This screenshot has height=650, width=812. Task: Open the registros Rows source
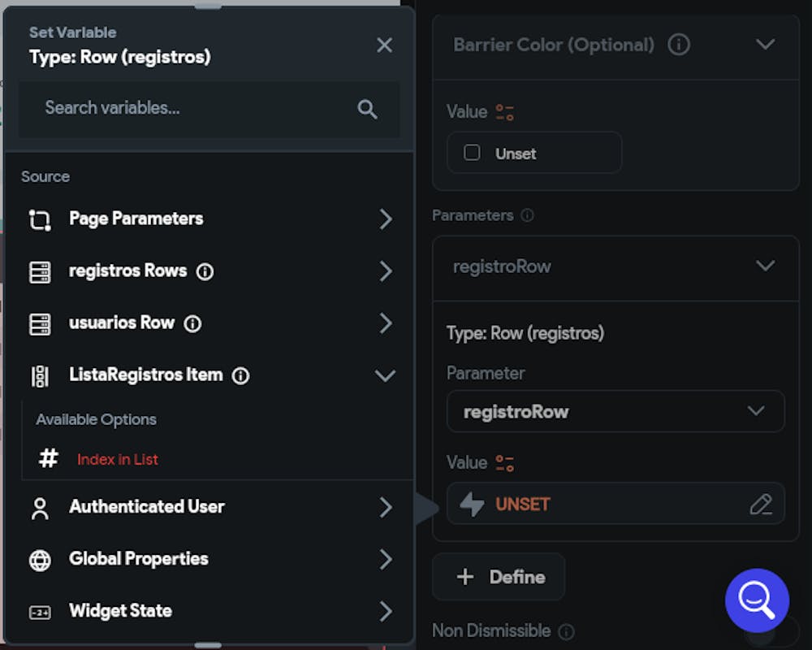click(x=209, y=271)
